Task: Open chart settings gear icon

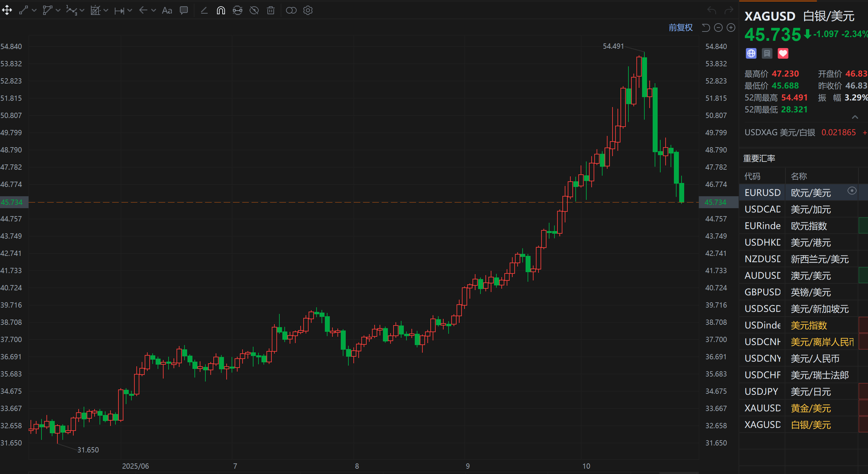Action: pos(308,10)
